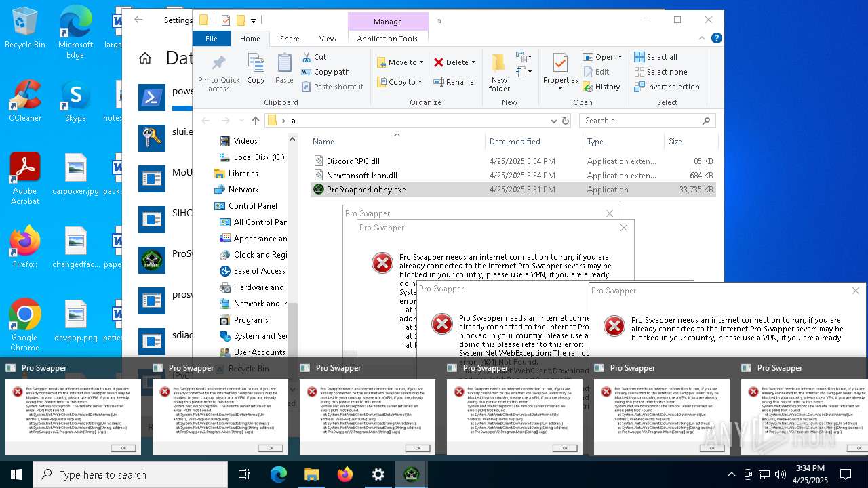The image size is (868, 488).
Task: Switch to the Share ribbon tab
Action: [290, 39]
